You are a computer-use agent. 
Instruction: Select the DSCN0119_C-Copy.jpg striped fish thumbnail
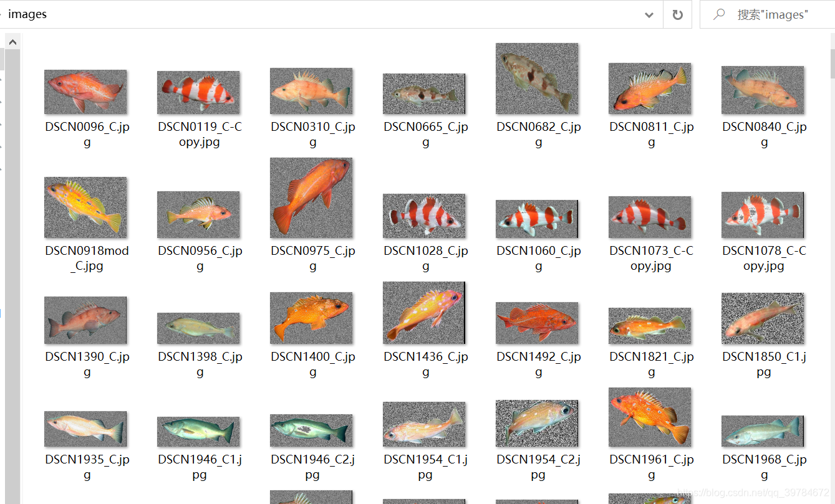(198, 92)
